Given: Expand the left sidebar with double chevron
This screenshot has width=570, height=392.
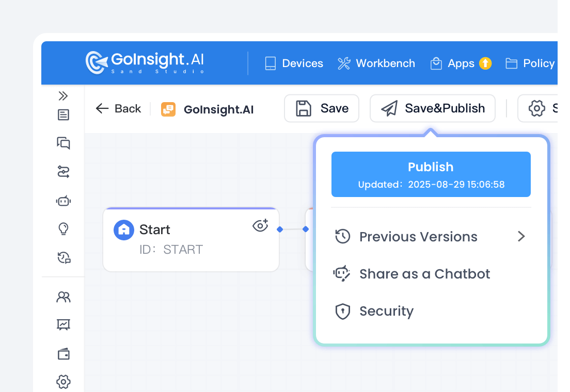Looking at the screenshot, I should [x=63, y=96].
